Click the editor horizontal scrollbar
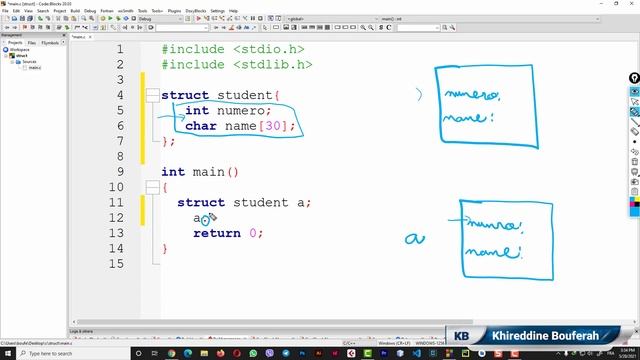640x360 pixels. [x=275, y=322]
